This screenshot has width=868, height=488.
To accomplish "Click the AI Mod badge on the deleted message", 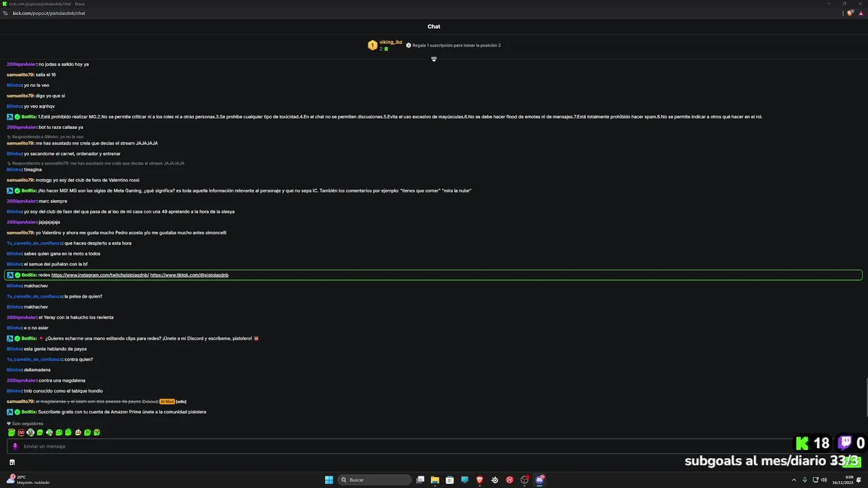I will coord(167,401).
